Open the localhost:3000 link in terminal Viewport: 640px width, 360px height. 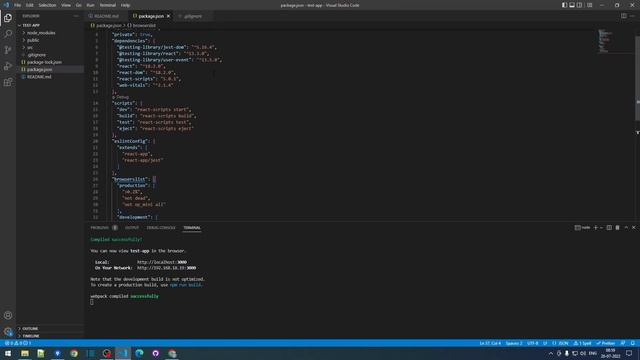(162, 262)
